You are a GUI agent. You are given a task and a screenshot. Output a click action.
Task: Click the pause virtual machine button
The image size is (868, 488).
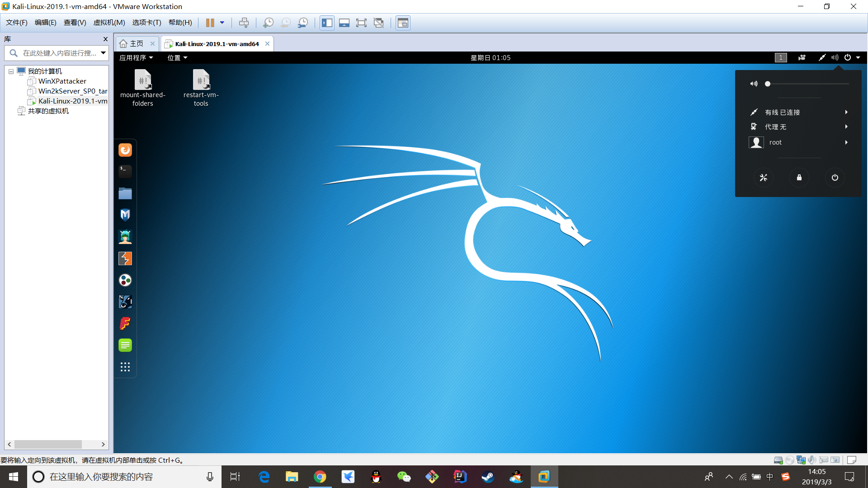click(210, 23)
